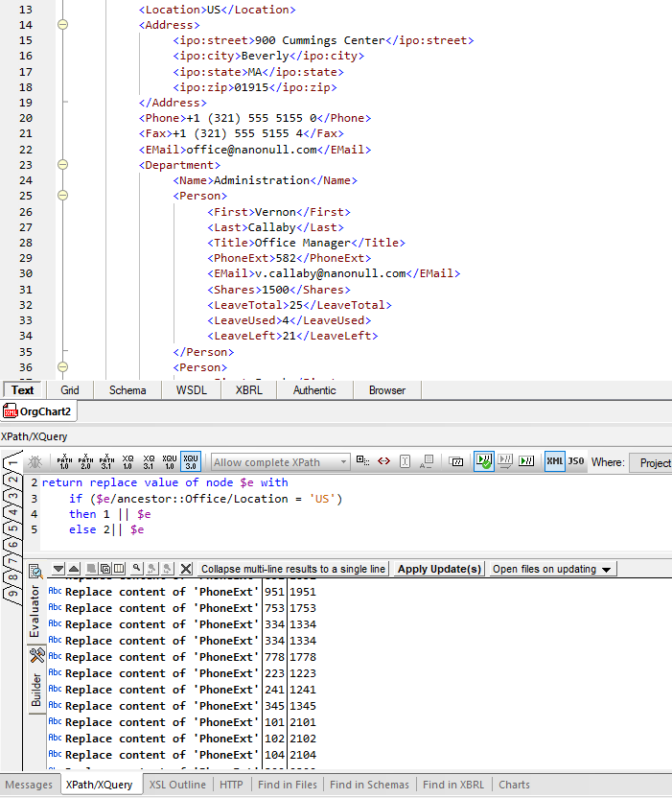The image size is (672, 798).
Task: Collapse the Address element on line 14
Action: 62,25
